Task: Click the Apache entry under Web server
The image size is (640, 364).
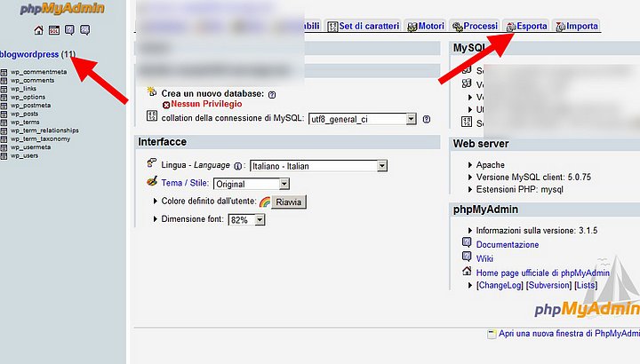Action: [x=490, y=165]
